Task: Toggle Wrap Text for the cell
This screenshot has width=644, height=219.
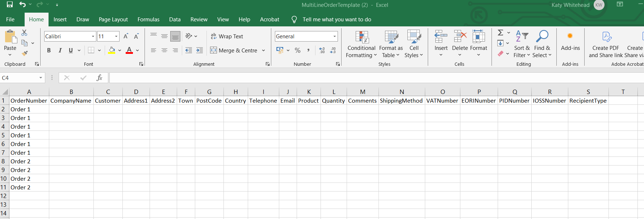Action: click(227, 36)
